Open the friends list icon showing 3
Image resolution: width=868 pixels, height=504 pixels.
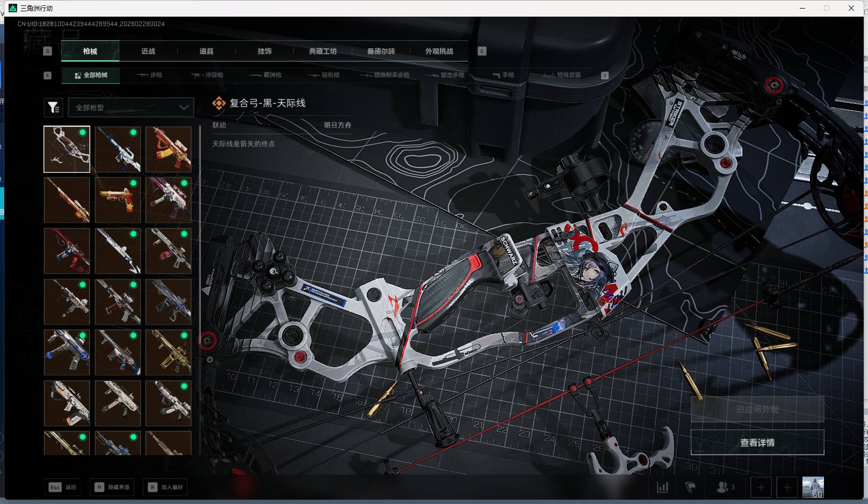(726, 487)
